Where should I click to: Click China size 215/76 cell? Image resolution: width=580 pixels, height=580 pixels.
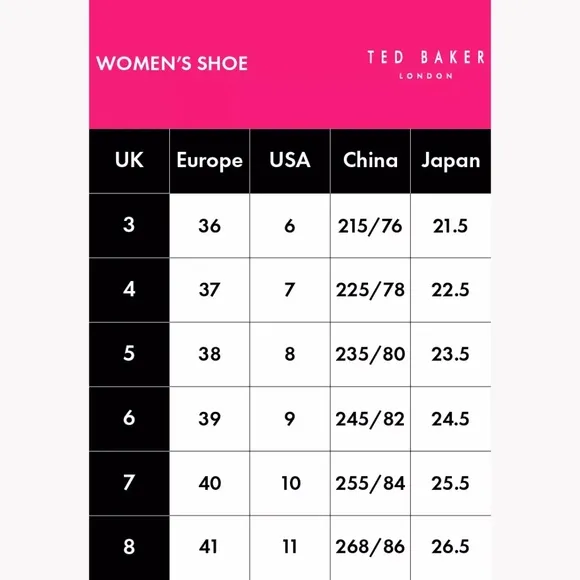370,225
